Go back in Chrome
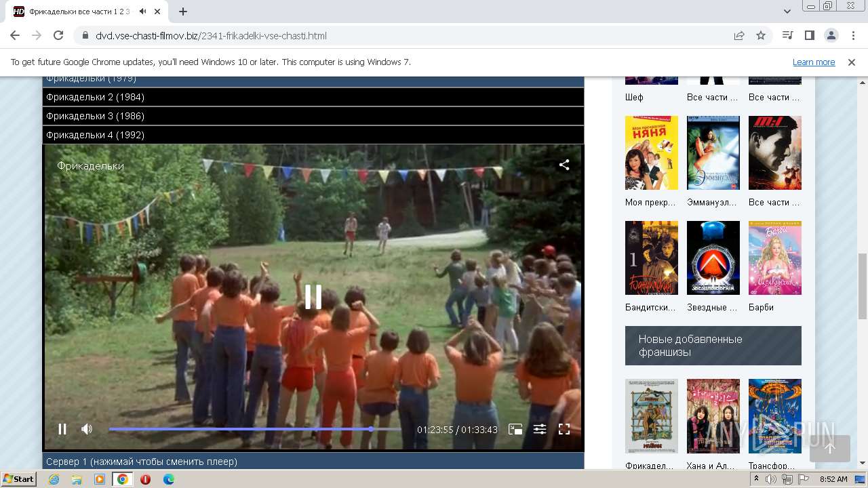The height and width of the screenshot is (488, 868). pos(15,35)
